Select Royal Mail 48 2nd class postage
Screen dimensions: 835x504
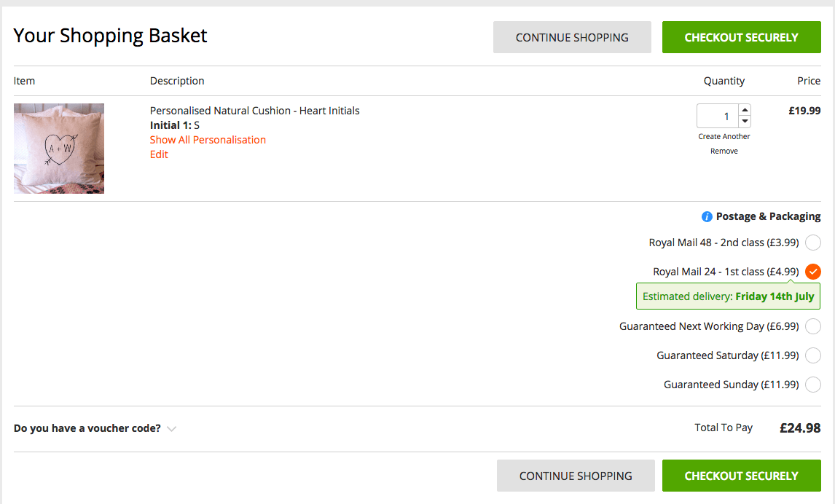(813, 243)
